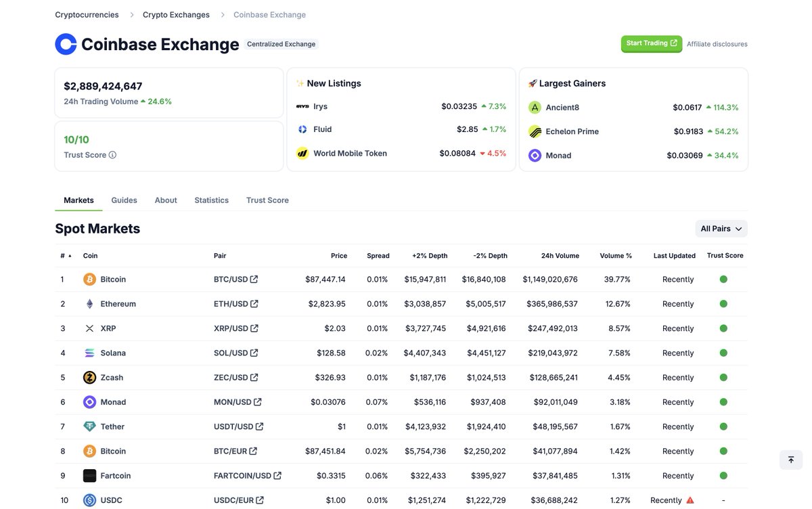This screenshot has width=812, height=509.
Task: Select the Monad icon in Largest Gainers
Action: click(535, 155)
